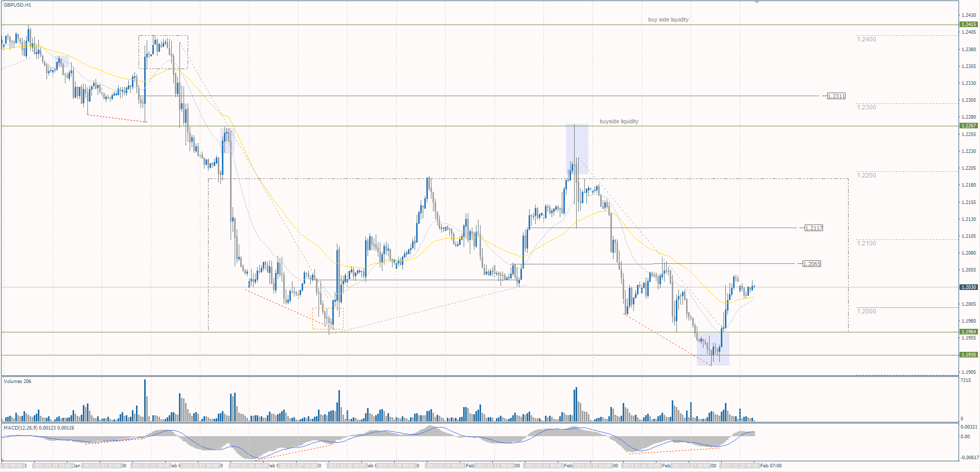Viewport: 980px width, 472px height.
Task: Click the 'Feb 07:00' time axis label
Action: (x=771, y=466)
